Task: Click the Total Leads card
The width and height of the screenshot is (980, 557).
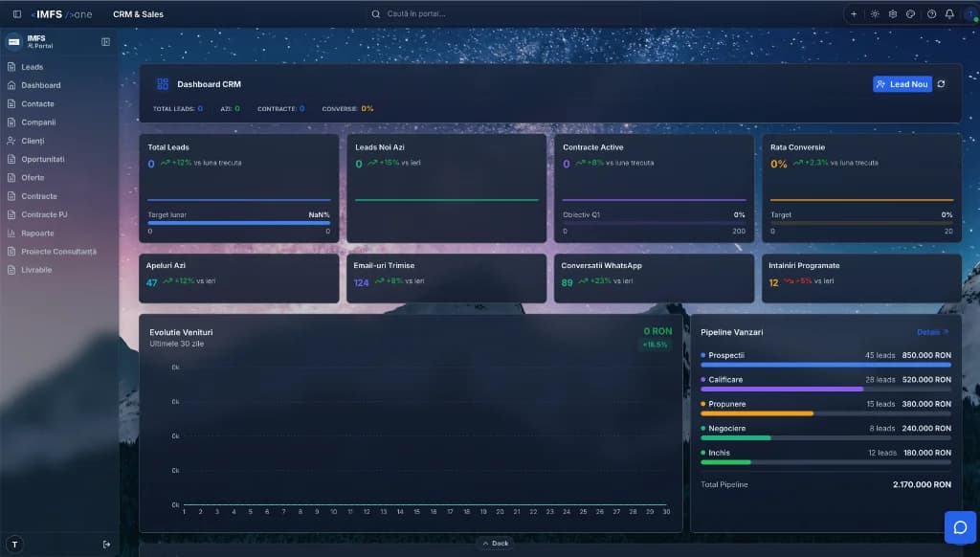Action: (x=238, y=189)
